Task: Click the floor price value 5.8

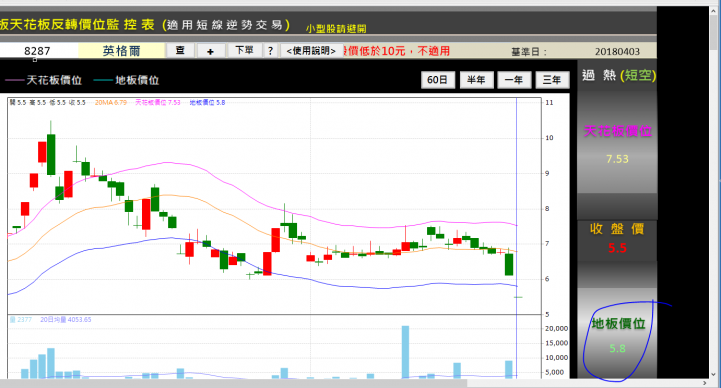Action: click(617, 348)
